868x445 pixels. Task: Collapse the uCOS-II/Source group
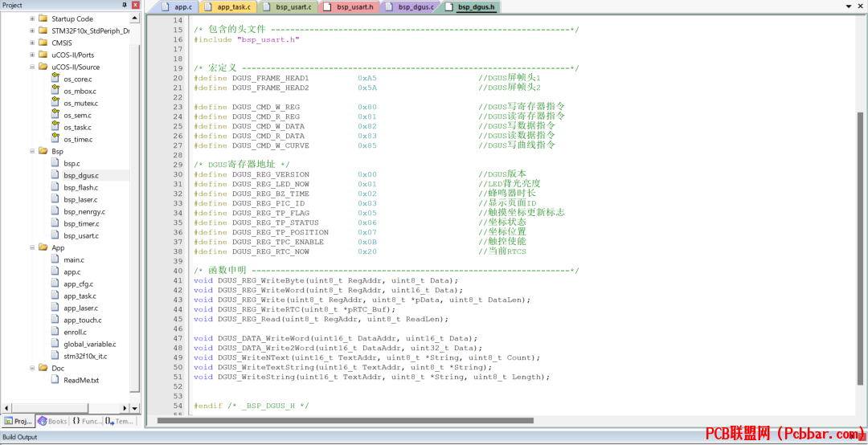pos(32,67)
